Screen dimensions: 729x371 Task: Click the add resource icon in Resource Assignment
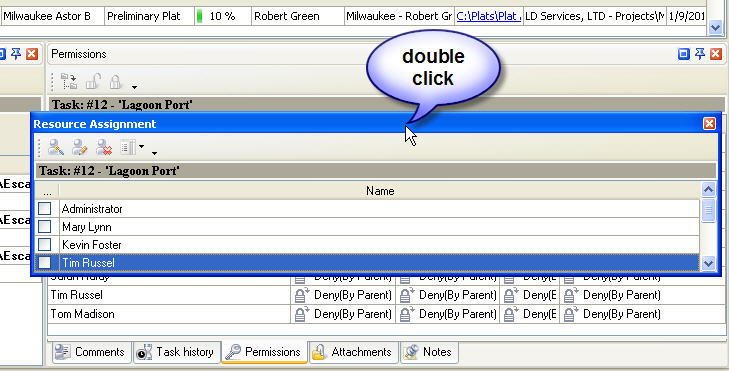click(x=56, y=148)
